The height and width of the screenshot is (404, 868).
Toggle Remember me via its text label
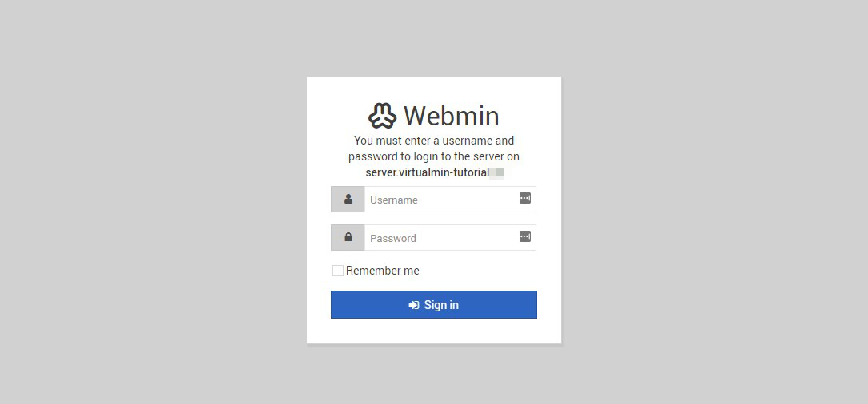(383, 270)
